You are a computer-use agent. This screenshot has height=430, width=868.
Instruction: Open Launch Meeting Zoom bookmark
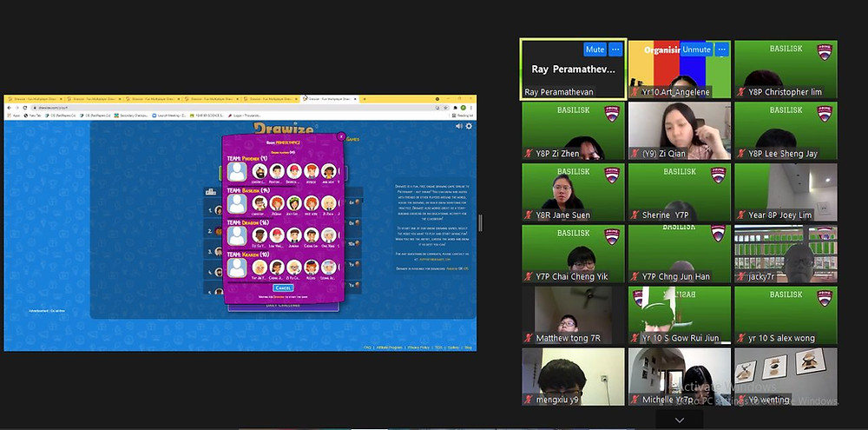(x=169, y=116)
